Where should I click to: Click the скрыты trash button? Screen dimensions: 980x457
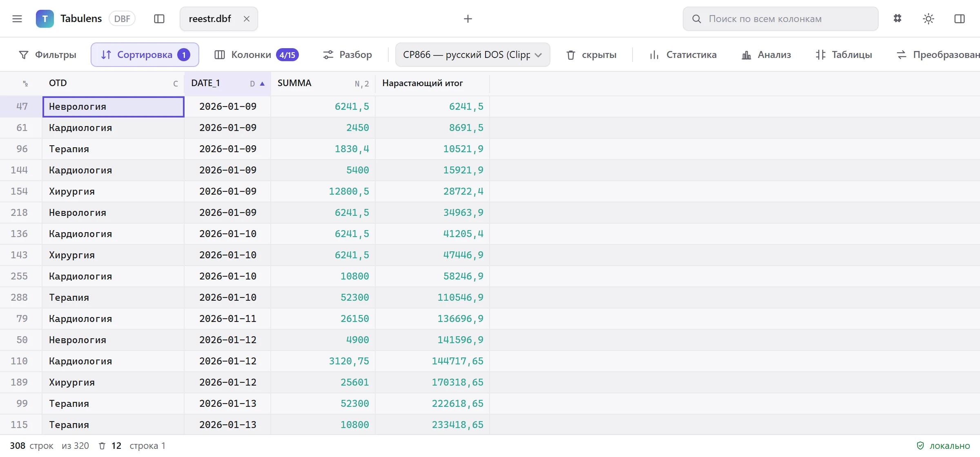click(591, 55)
